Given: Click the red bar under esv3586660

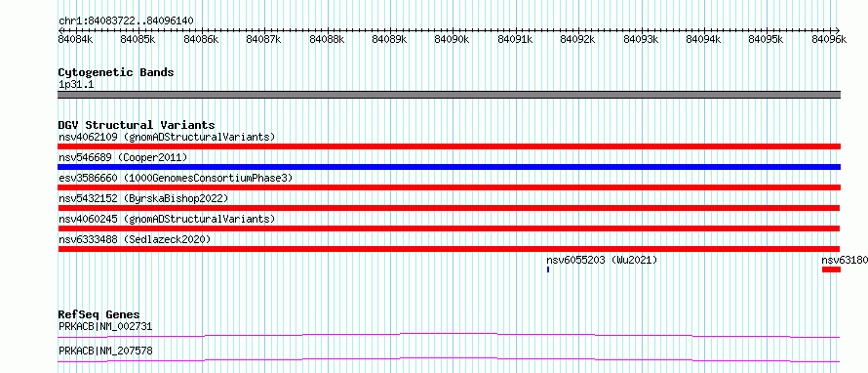Looking at the screenshot, I should pos(450,187).
